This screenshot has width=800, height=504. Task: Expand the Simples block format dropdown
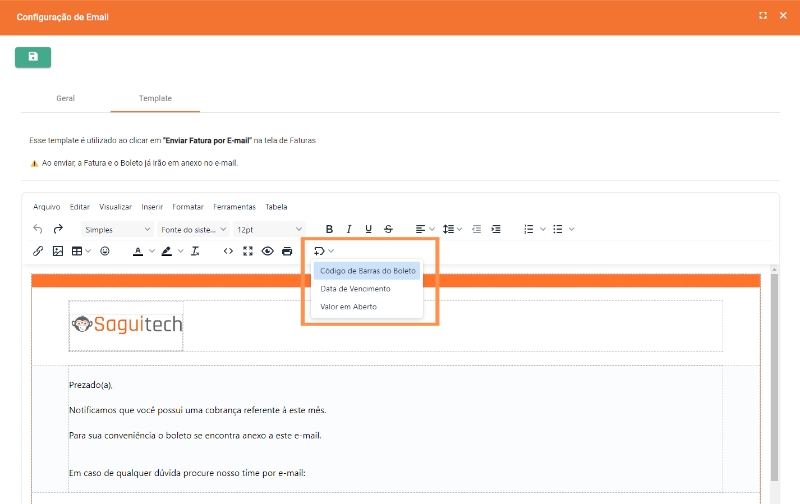(117, 229)
